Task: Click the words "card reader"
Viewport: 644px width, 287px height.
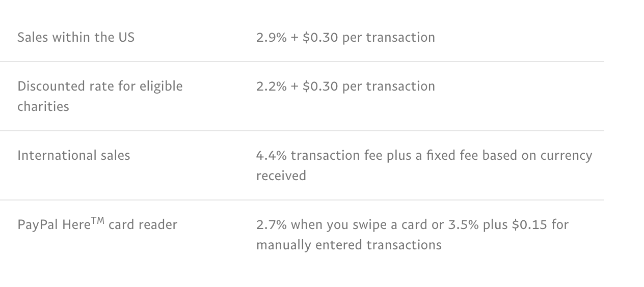Action: 143,224
